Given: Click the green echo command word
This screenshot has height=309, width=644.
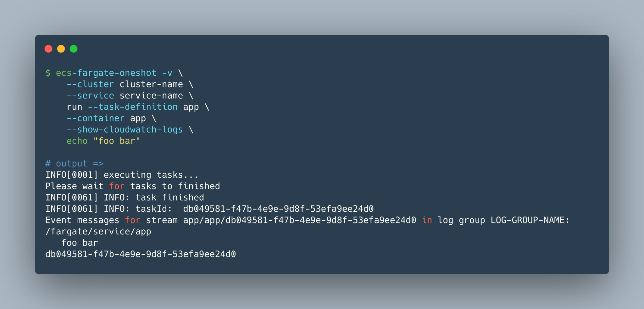Looking at the screenshot, I should 77,141.
